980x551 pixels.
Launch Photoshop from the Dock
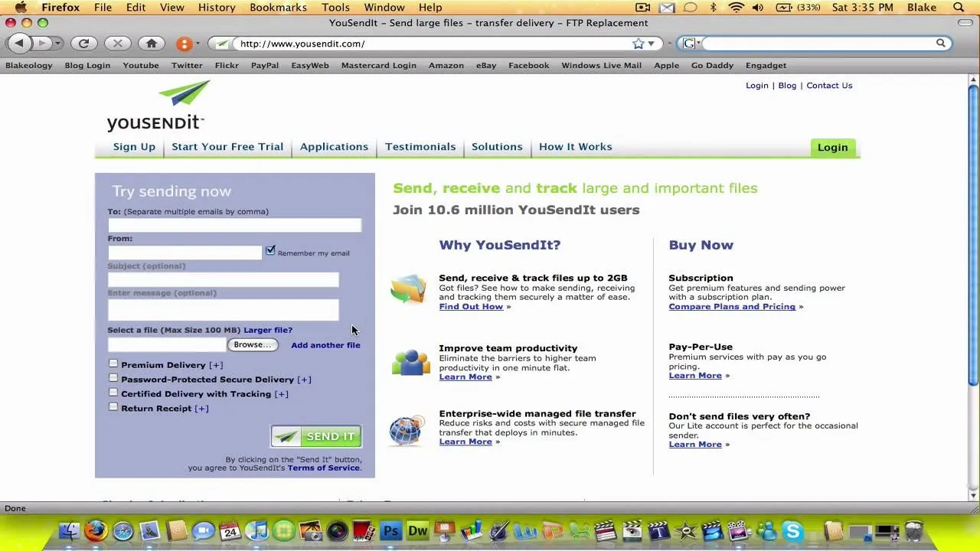click(x=390, y=530)
